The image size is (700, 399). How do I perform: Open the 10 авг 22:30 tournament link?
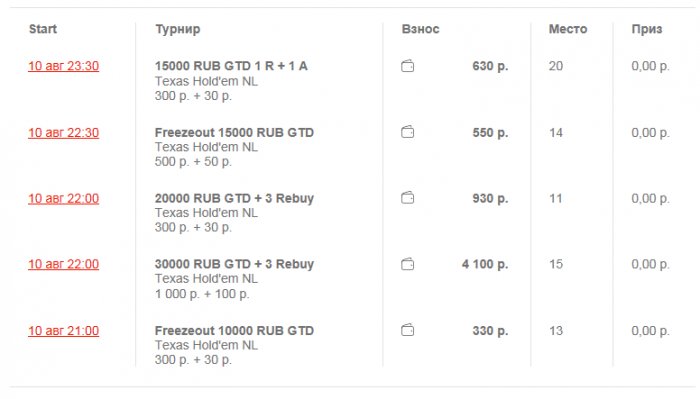63,133
